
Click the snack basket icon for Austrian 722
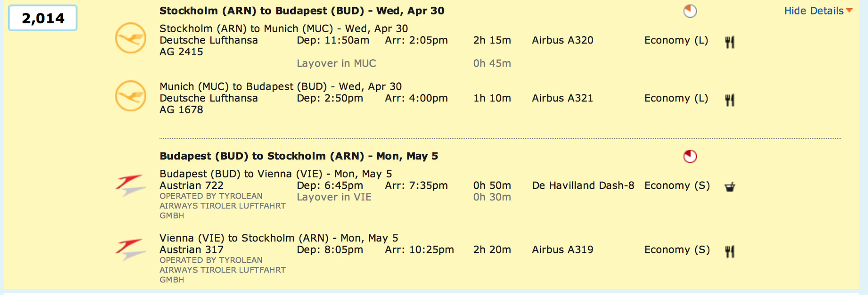pyautogui.click(x=730, y=187)
